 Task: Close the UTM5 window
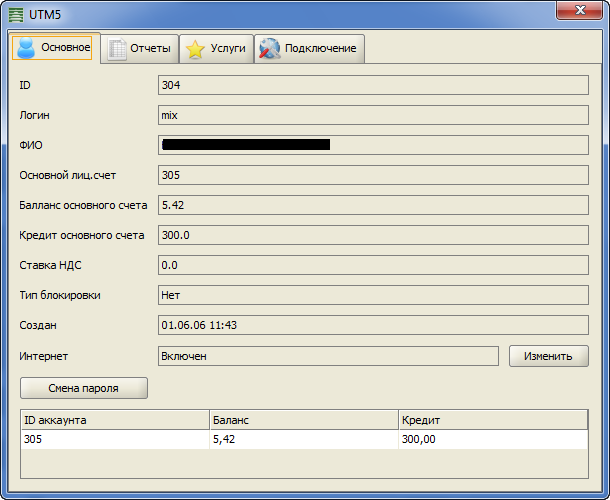click(x=584, y=10)
